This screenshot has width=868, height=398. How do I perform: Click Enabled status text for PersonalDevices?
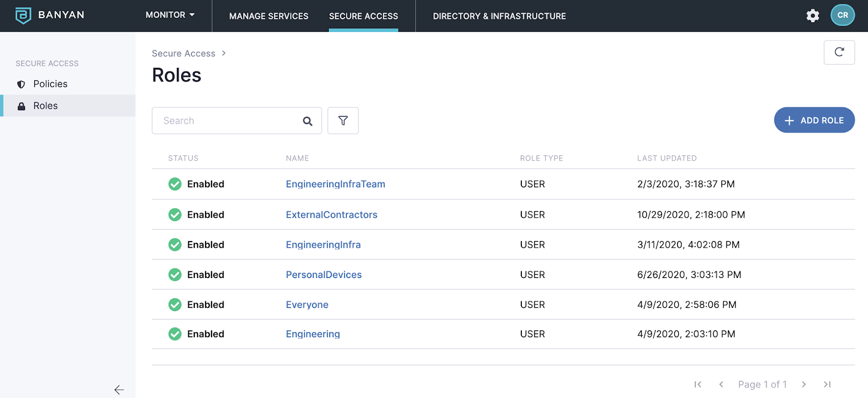(x=206, y=275)
